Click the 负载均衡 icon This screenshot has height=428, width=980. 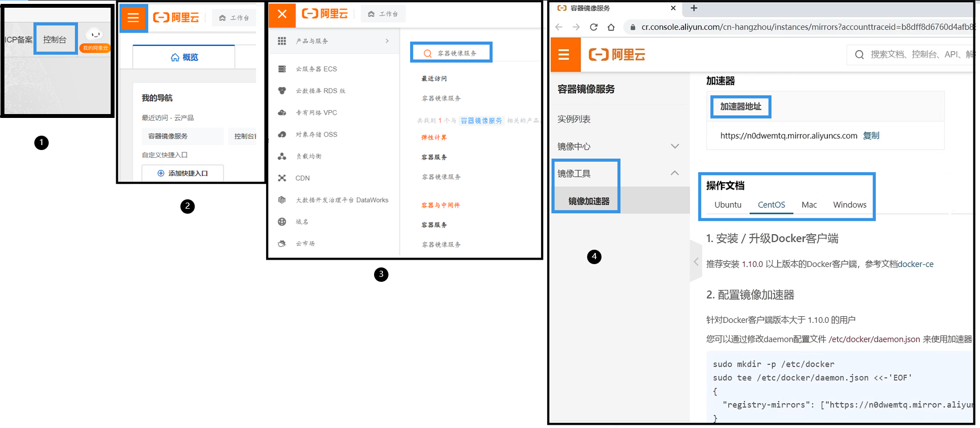click(x=282, y=156)
